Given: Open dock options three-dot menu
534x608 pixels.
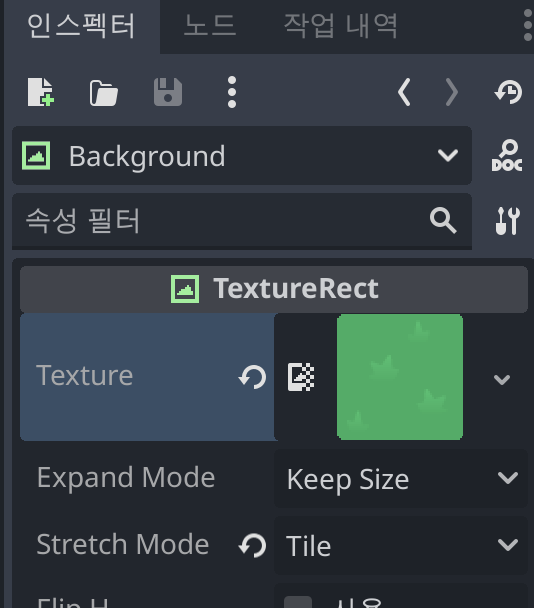Looking at the screenshot, I should (x=527, y=25).
